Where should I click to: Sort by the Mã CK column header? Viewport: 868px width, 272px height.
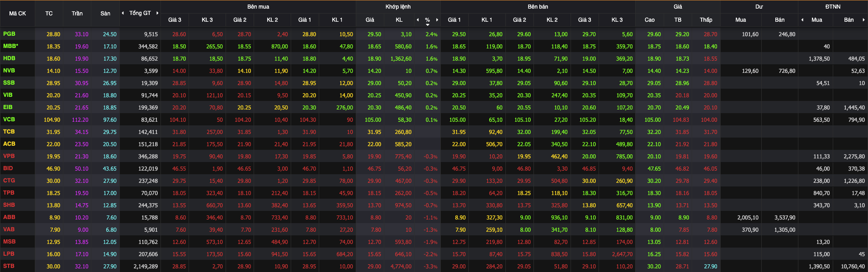pos(18,14)
